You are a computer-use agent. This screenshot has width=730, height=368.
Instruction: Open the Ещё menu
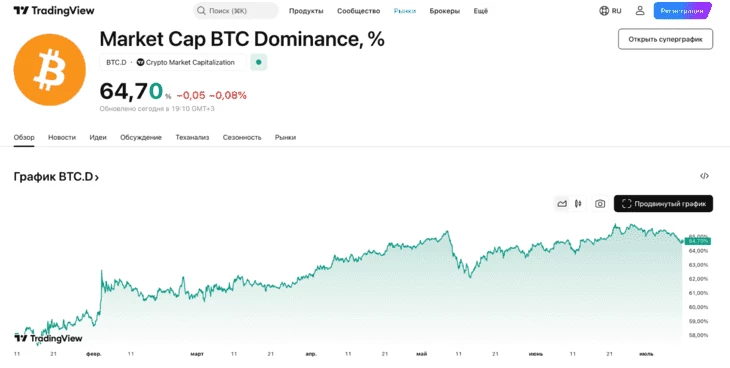[480, 11]
